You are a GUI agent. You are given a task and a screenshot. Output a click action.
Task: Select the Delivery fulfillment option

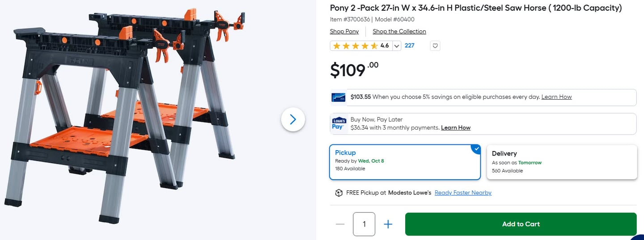(x=561, y=162)
